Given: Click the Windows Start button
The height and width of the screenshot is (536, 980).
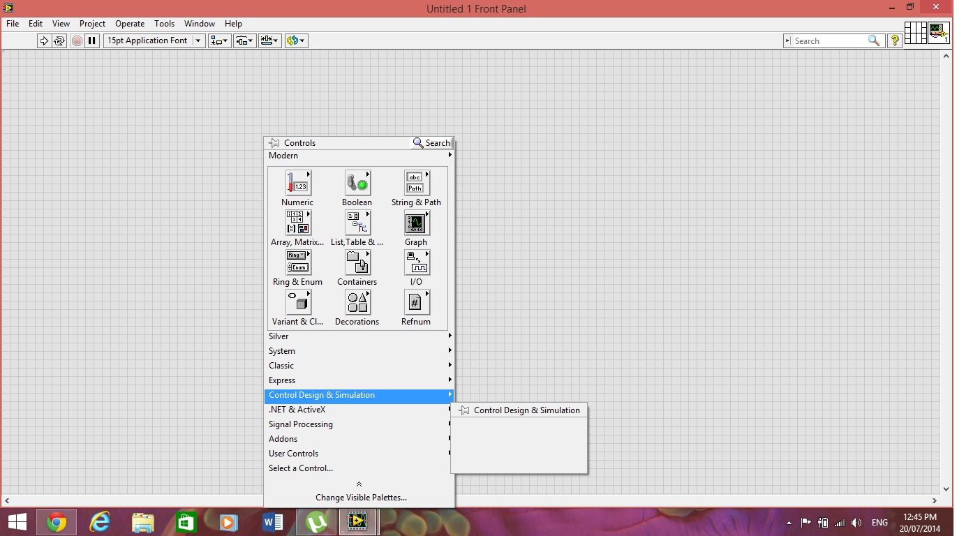Looking at the screenshot, I should 17,522.
